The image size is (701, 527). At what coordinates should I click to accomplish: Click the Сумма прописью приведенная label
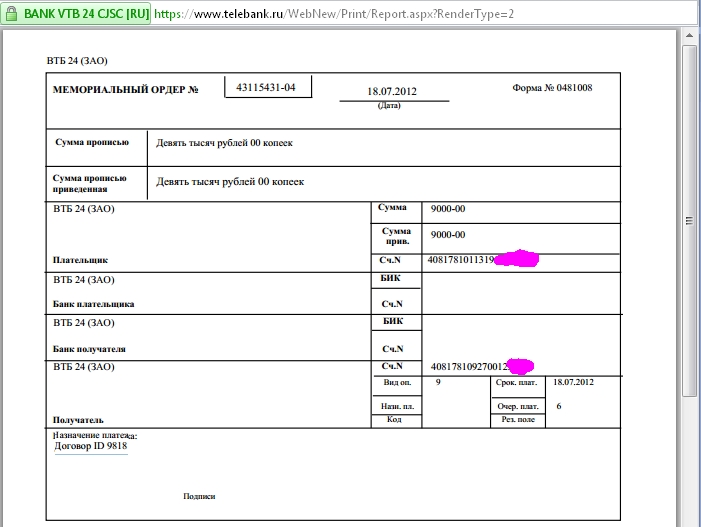89,183
